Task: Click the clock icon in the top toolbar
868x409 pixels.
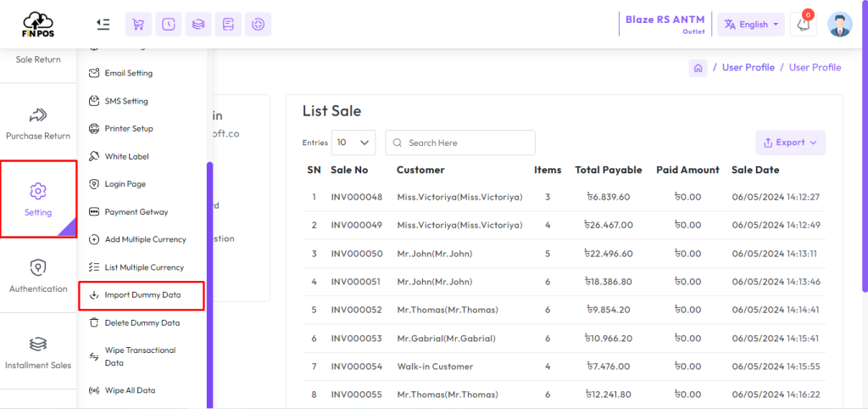Action: (x=169, y=25)
